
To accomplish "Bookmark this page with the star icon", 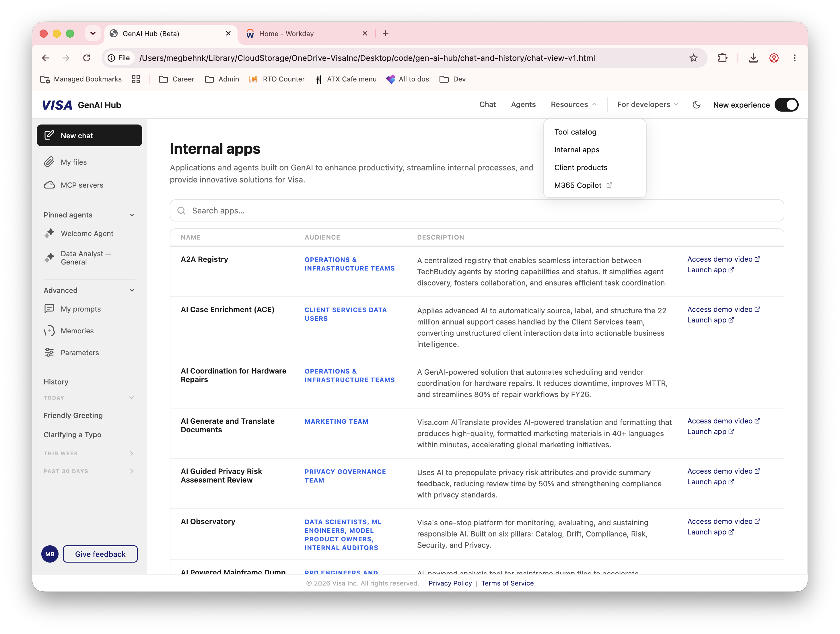I will pyautogui.click(x=693, y=58).
